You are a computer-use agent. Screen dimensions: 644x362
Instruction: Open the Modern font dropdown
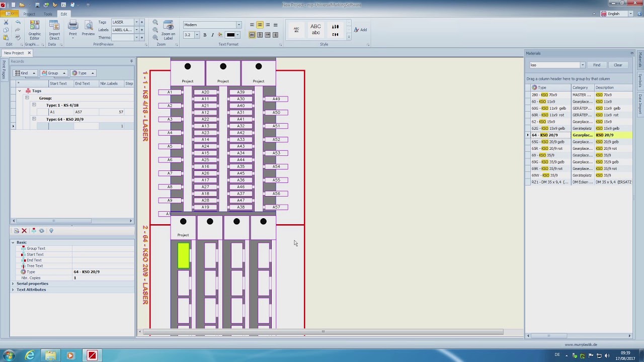click(238, 25)
